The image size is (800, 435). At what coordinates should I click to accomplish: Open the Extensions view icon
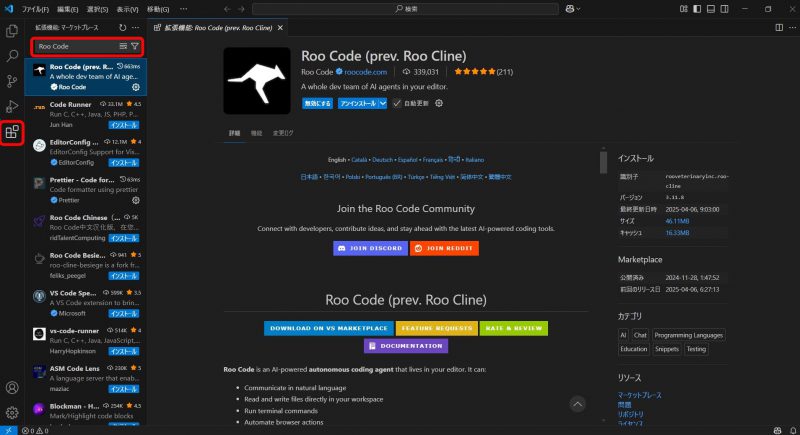point(12,133)
